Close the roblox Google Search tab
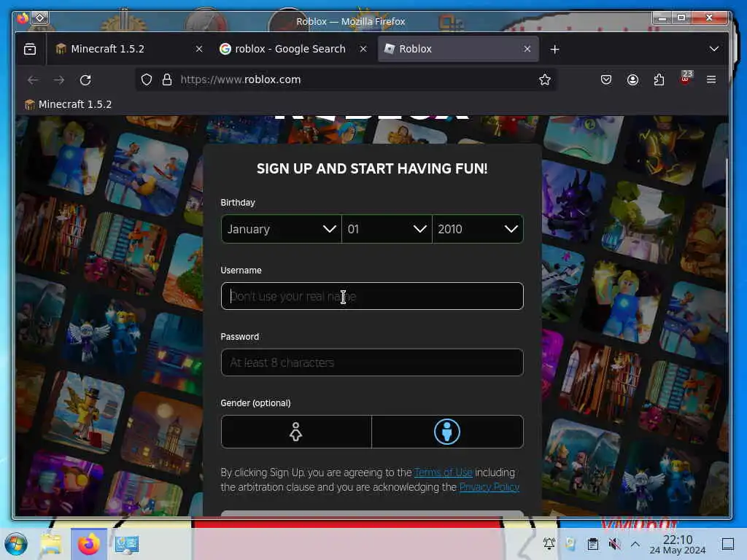The width and height of the screenshot is (747, 560). pos(363,49)
